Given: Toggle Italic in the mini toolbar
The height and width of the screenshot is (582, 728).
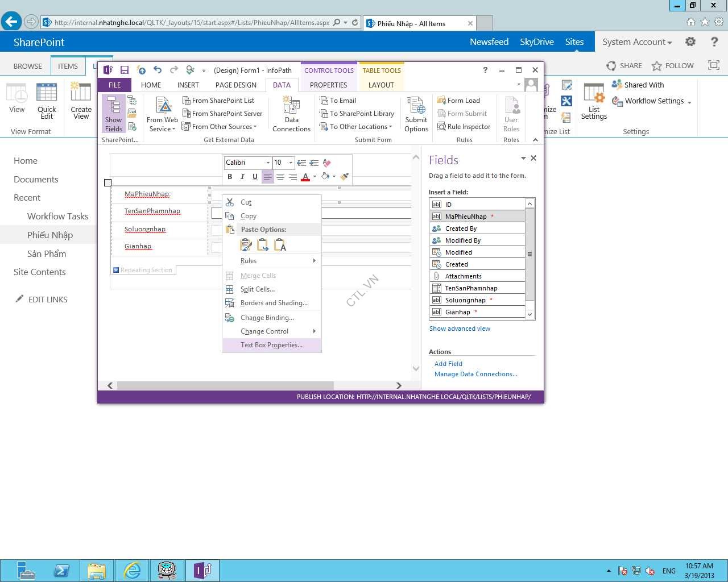Looking at the screenshot, I should click(x=242, y=177).
